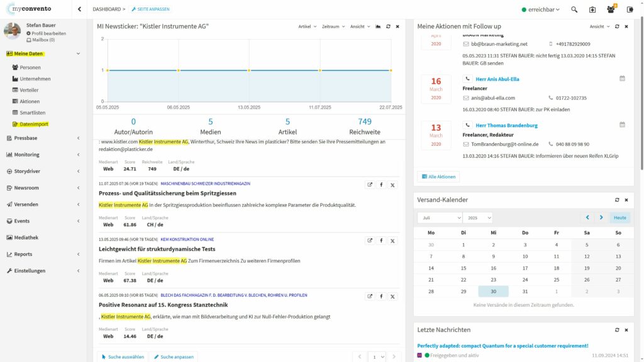
Task: Click the Heute button in calendar
Action: (x=619, y=217)
